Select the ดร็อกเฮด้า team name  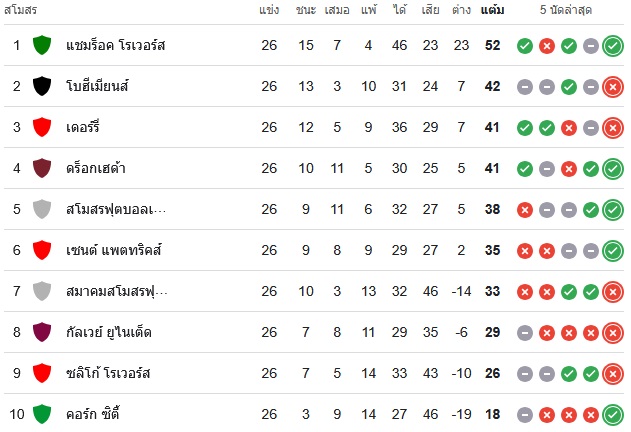pos(96,168)
